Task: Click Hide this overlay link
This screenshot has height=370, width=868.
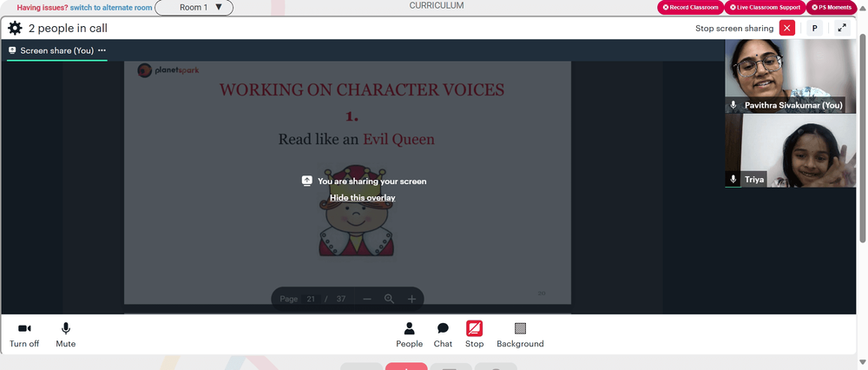Action: tap(363, 198)
